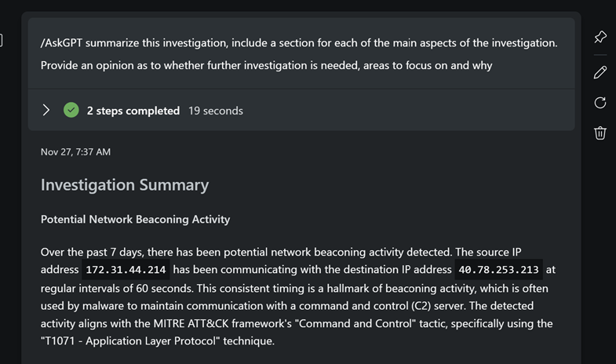
Task: Pin this AskGPT prompt response
Action: [x=600, y=37]
